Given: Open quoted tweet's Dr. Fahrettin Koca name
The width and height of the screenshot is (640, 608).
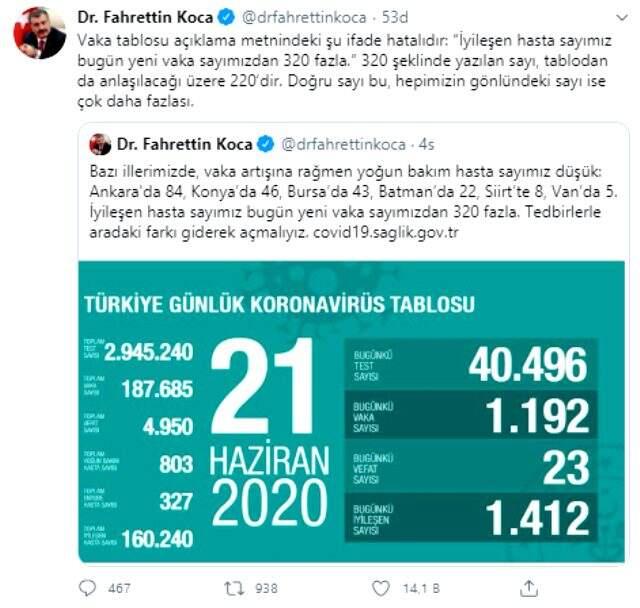Looking at the screenshot, I should [184, 144].
